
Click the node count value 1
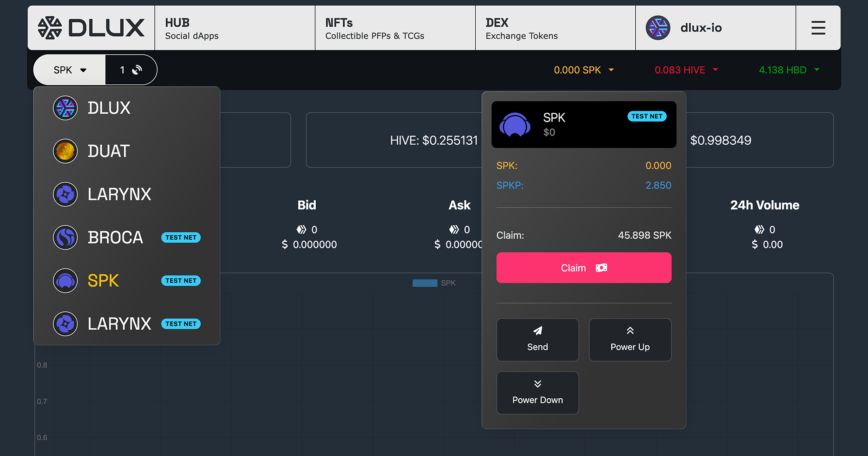(x=122, y=70)
